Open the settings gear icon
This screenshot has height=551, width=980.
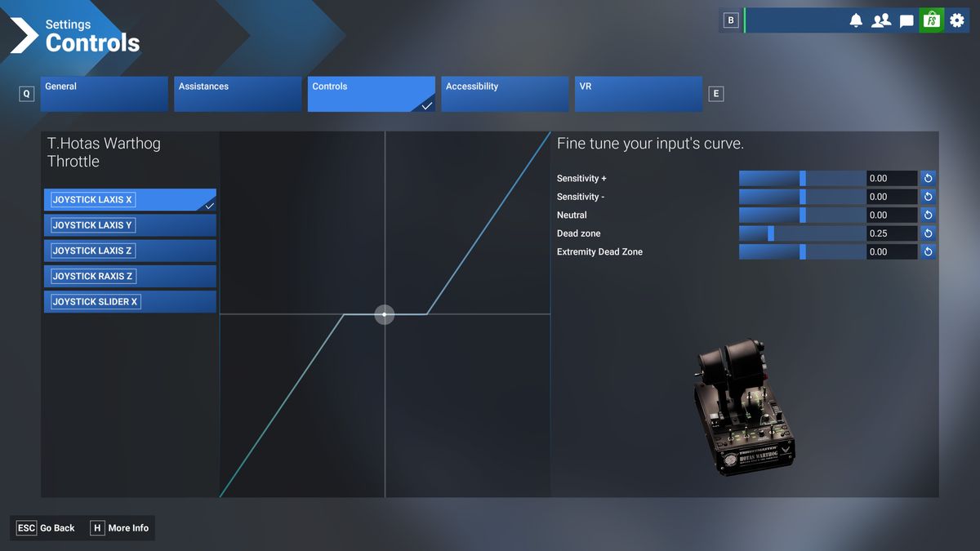(957, 20)
